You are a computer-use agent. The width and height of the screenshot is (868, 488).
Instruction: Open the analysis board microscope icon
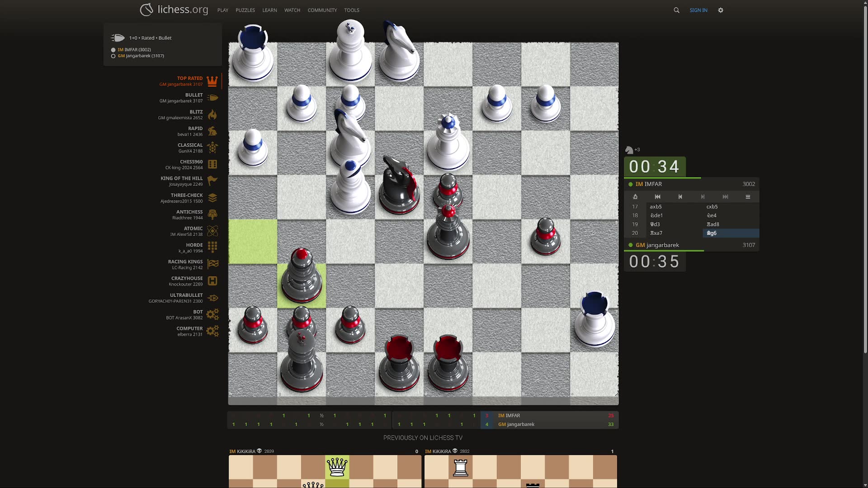click(x=635, y=197)
